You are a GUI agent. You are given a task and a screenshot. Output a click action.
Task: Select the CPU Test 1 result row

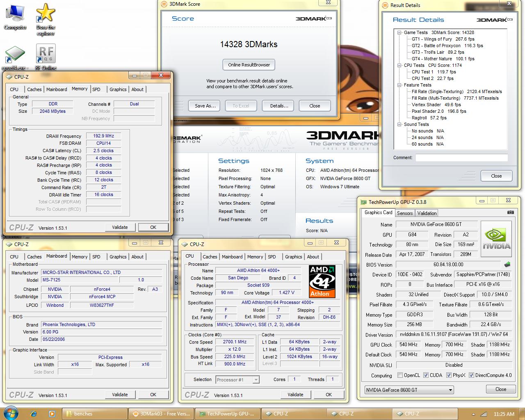coord(434,72)
